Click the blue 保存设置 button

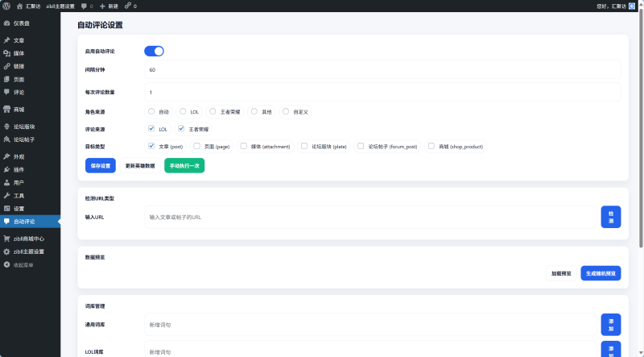pyautogui.click(x=101, y=165)
